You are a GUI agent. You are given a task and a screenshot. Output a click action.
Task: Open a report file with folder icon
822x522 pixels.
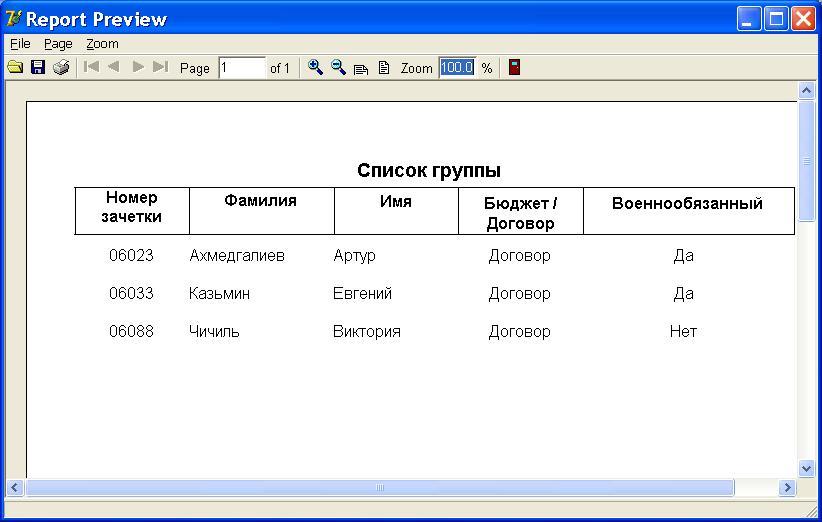(x=15, y=67)
